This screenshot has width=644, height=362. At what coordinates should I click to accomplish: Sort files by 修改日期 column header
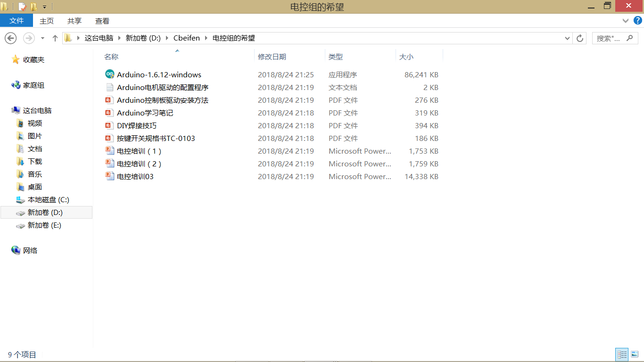click(272, 57)
